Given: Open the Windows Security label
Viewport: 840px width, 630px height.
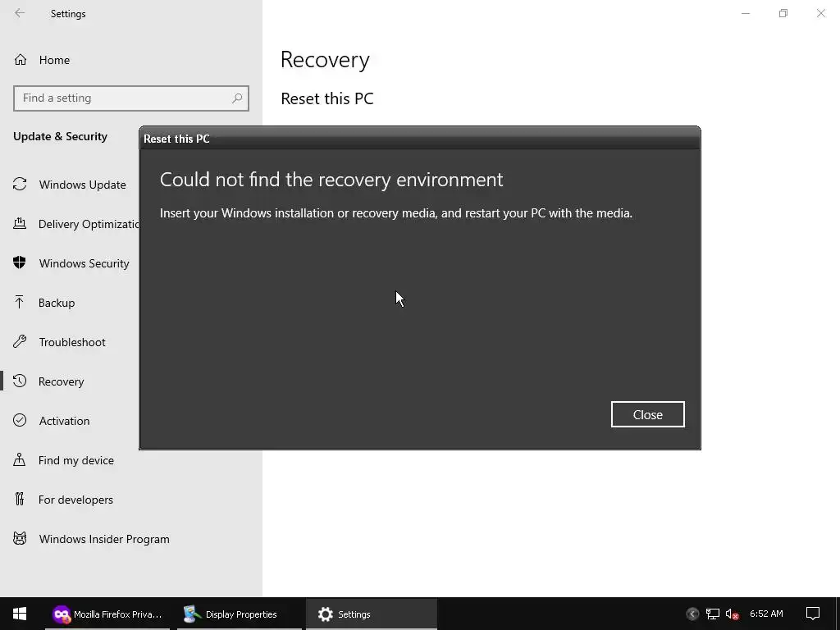Looking at the screenshot, I should 84,263.
